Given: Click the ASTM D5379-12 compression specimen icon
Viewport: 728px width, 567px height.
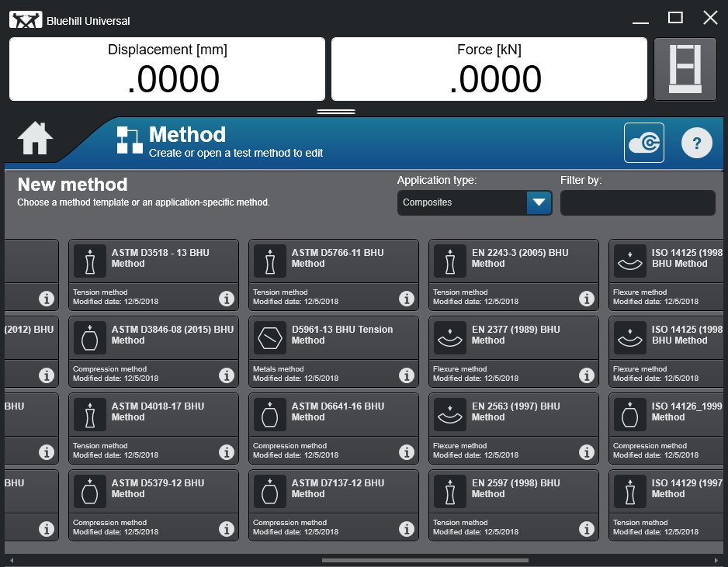Looking at the screenshot, I should pos(90,492).
